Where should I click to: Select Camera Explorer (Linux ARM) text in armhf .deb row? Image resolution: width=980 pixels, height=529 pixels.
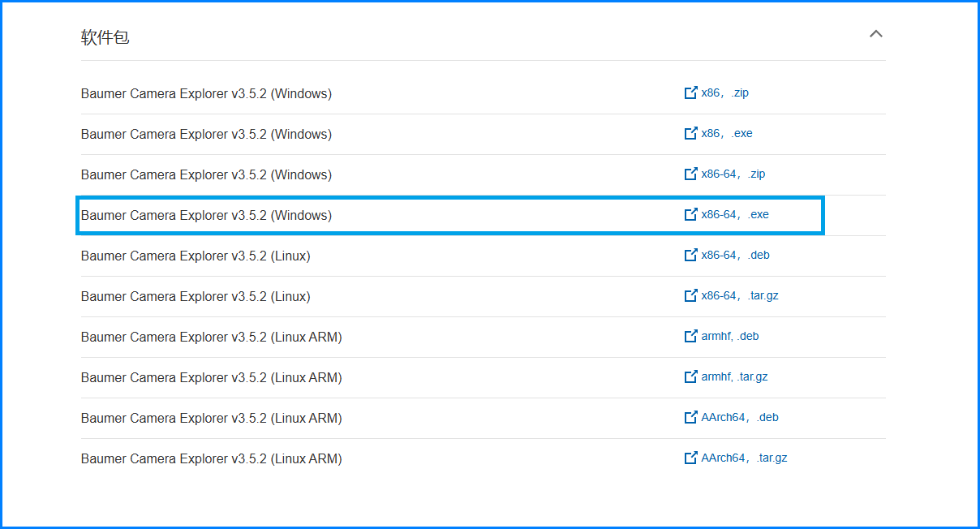(212, 337)
